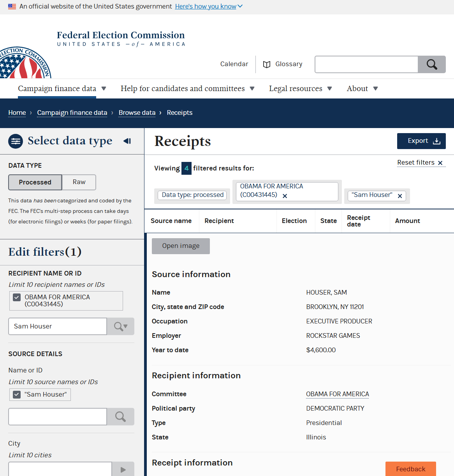Click BROOKLYN, NY 11201 value
This screenshot has width=454, height=476.
(x=335, y=307)
